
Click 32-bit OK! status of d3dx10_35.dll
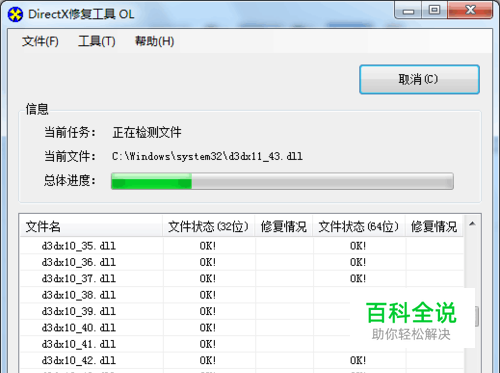pos(208,246)
